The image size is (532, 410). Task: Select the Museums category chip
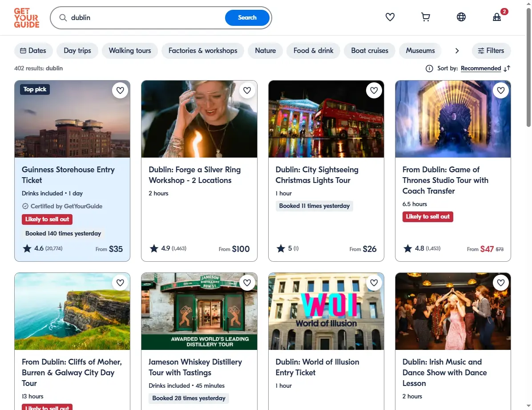point(420,51)
